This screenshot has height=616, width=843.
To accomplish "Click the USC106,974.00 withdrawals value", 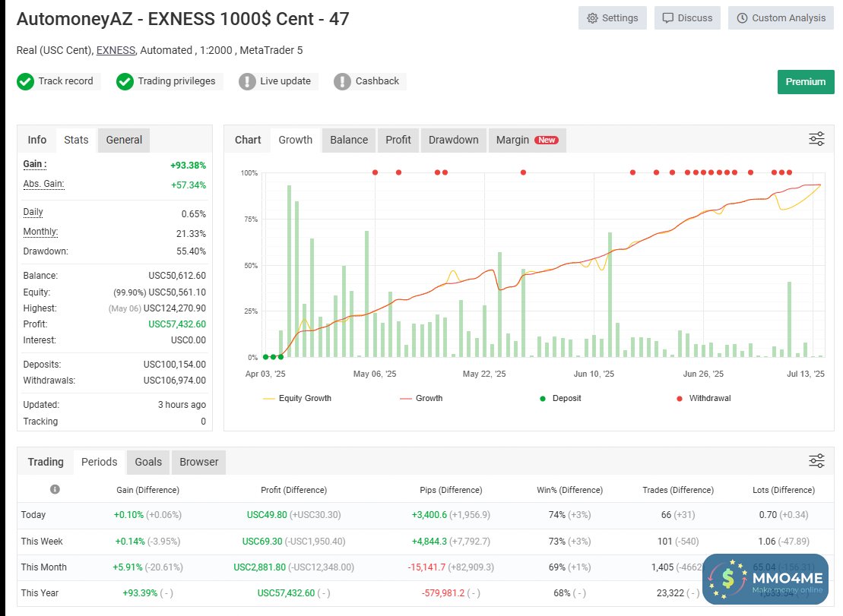I will 174,381.
